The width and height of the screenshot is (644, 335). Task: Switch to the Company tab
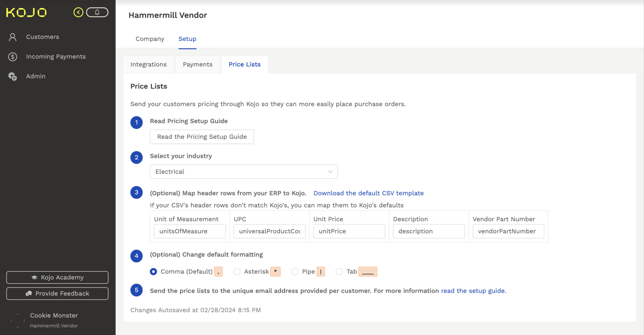click(150, 39)
